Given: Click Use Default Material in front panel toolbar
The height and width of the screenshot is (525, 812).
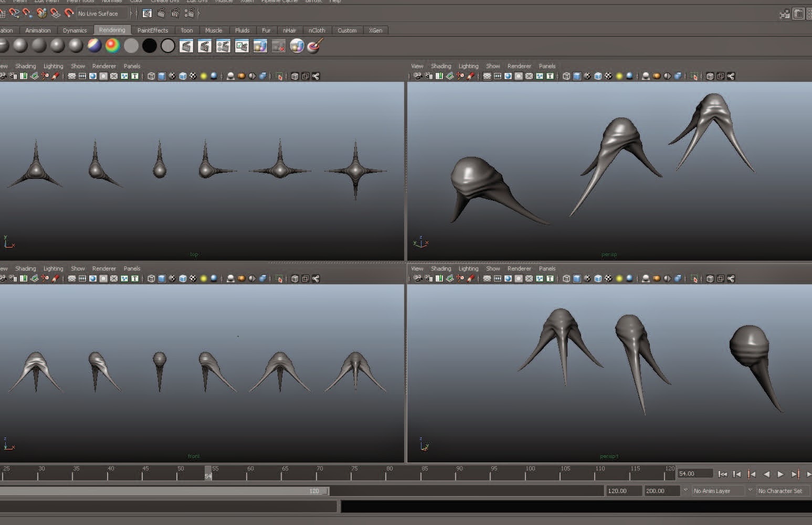Looking at the screenshot, I should tap(172, 278).
